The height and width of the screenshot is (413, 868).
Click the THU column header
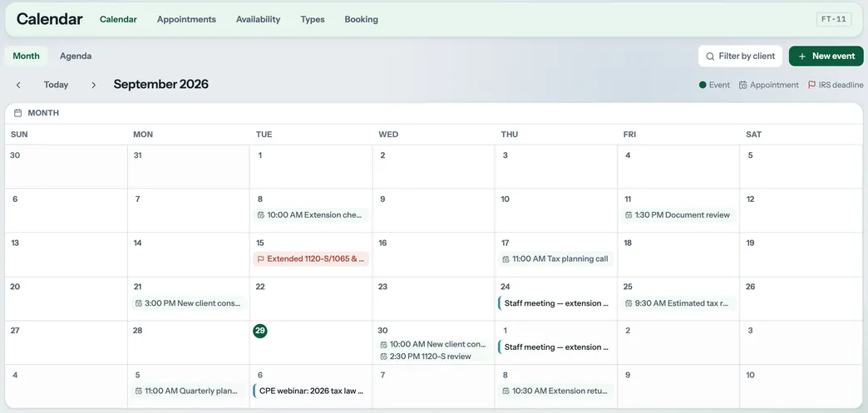[x=510, y=135]
